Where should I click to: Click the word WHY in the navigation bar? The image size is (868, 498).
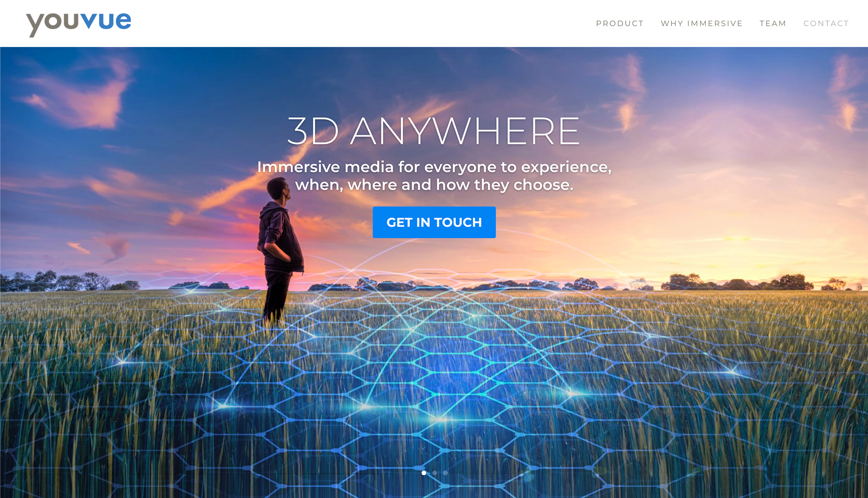coord(672,24)
